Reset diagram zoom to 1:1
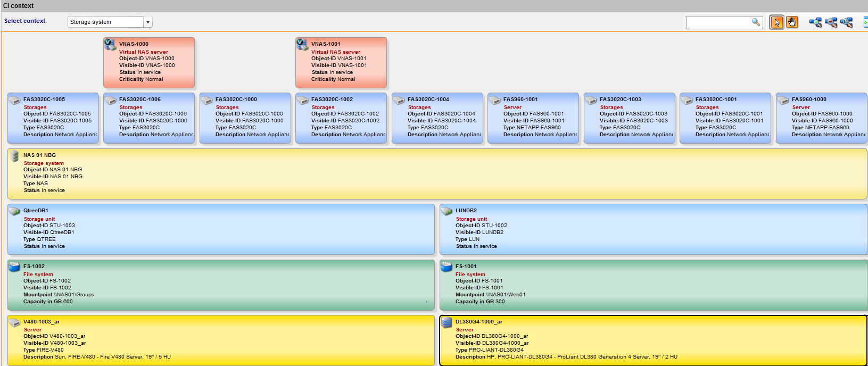 847,22
